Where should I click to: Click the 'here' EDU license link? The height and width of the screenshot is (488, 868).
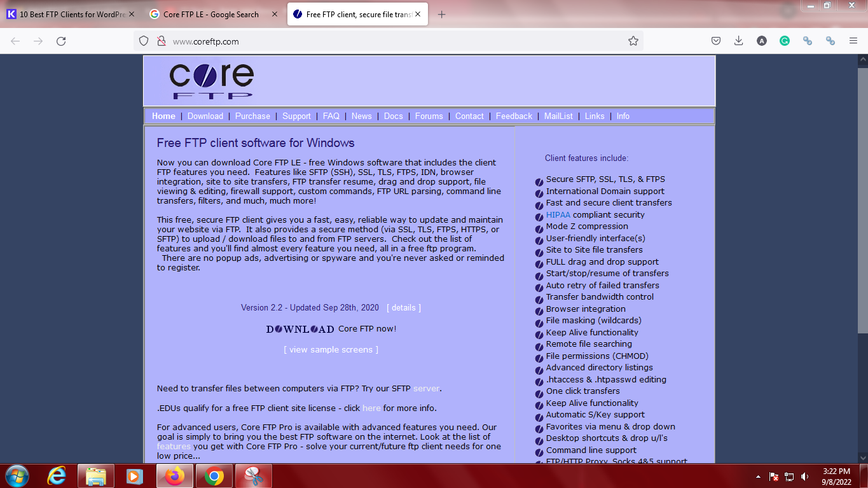[x=371, y=408]
